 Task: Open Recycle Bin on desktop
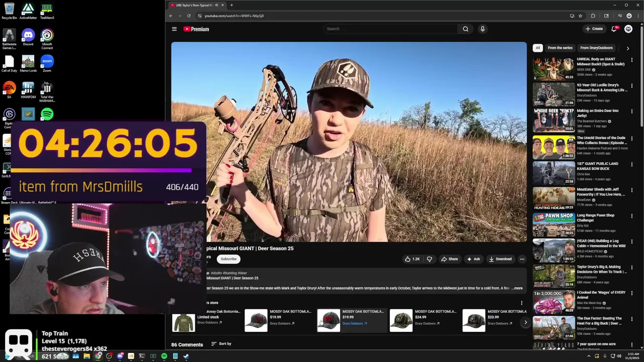click(9, 11)
